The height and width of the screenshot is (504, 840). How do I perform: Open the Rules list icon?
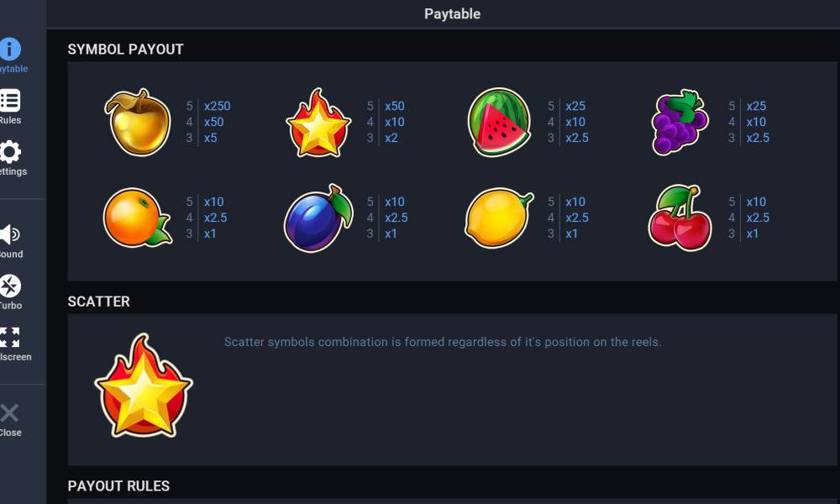(x=10, y=101)
